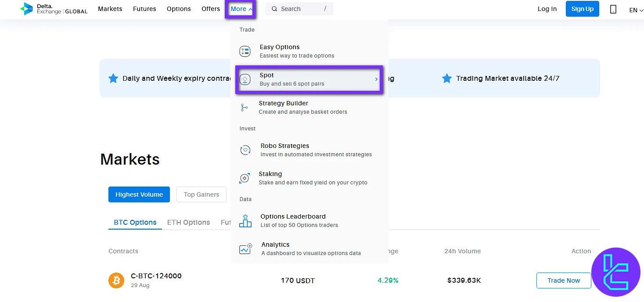644x302 pixels.
Task: Switch to the ETH Options tab
Action: (x=188, y=223)
